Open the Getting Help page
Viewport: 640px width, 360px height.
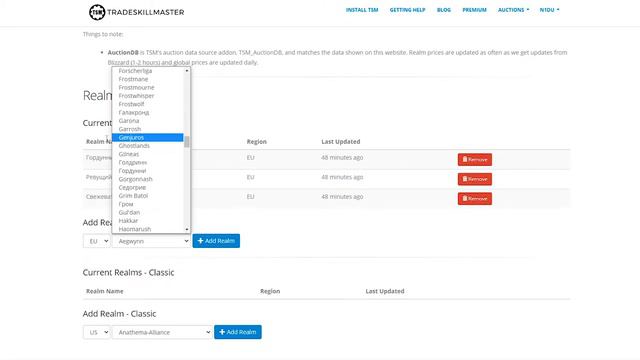pos(407,10)
